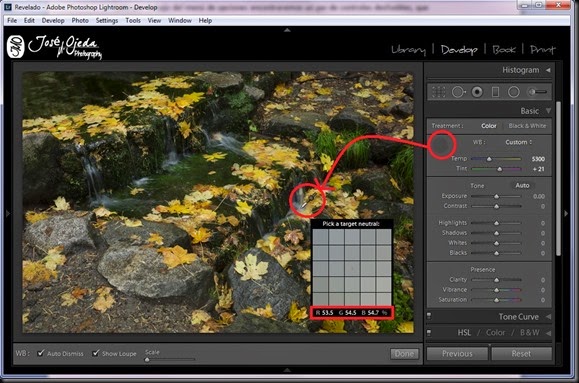This screenshot has width=579, height=383.
Task: Show the left panel with side arrow
Action: pos(8,213)
